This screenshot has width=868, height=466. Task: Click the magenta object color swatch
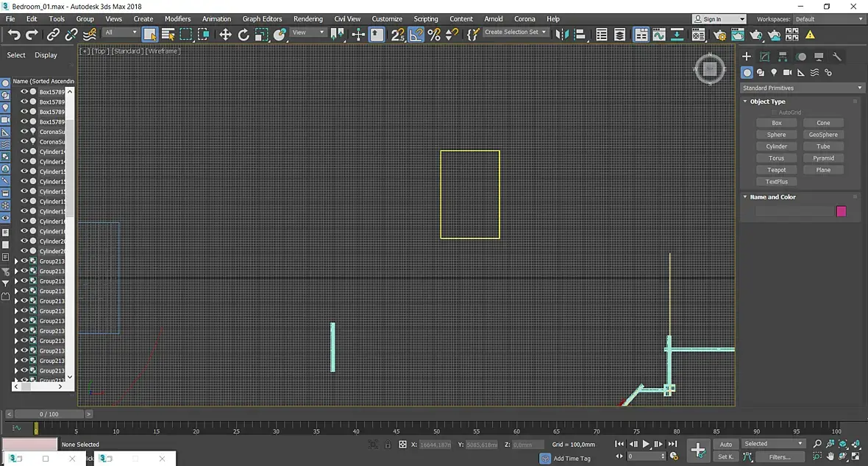tap(841, 211)
